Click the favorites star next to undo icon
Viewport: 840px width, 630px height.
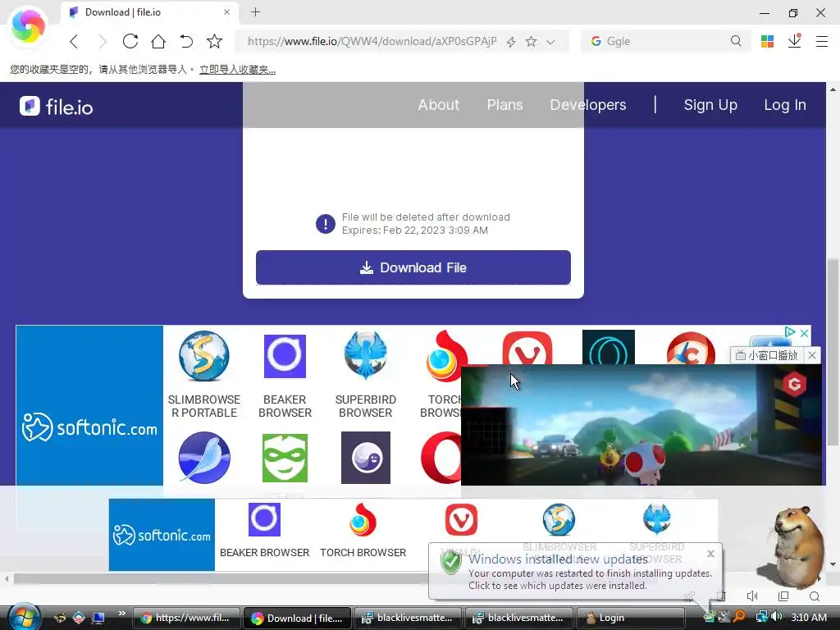[x=214, y=41]
